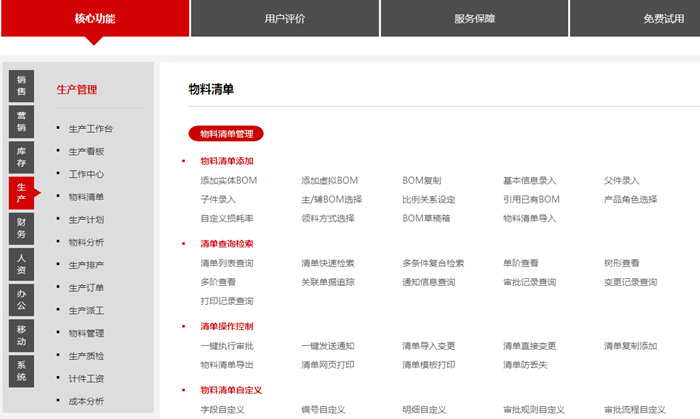The width and height of the screenshot is (700, 419).
Task: Open the 物料清单 submenu item
Action: pyautogui.click(x=86, y=197)
